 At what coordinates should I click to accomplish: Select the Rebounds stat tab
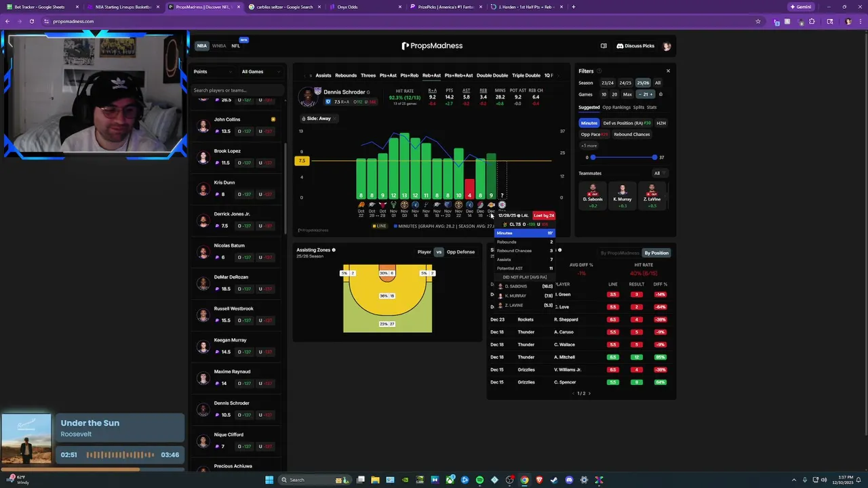[x=346, y=75]
